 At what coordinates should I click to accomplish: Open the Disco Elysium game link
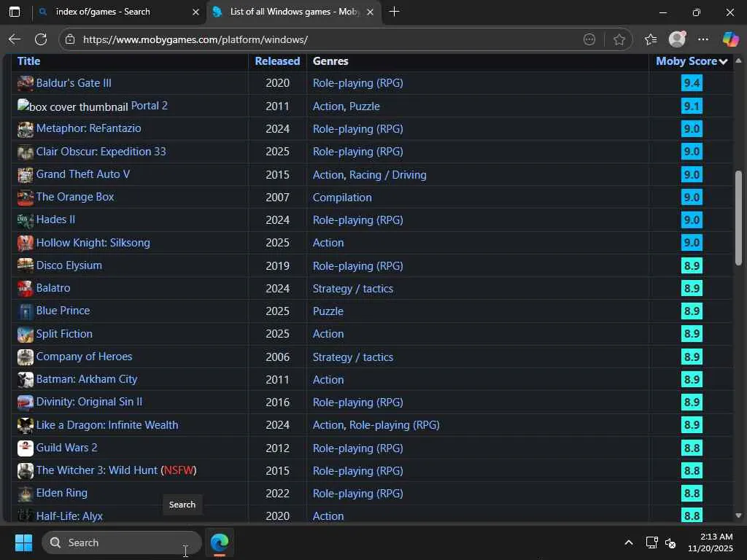coord(69,265)
